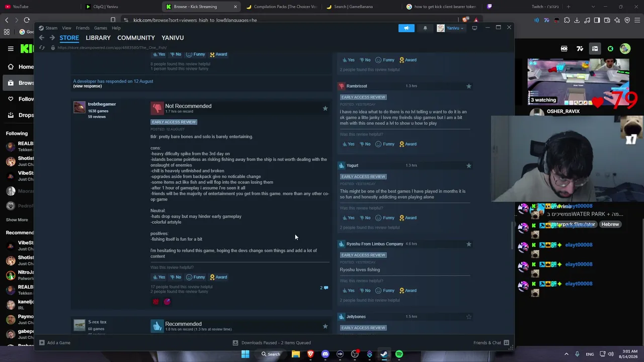
Task: Open Friends & Chat text button
Action: click(x=487, y=343)
